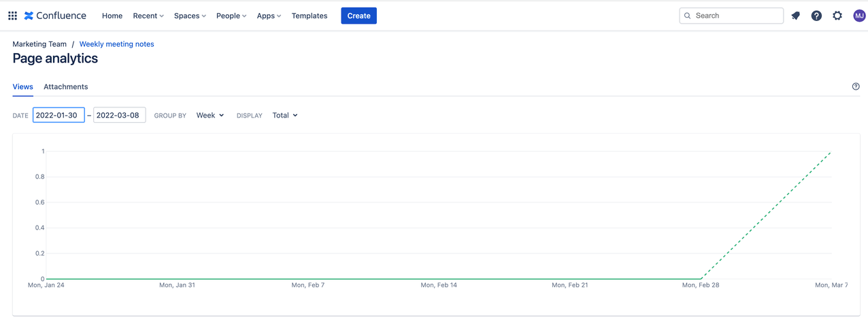Click the start date field 2022-01-30
The image size is (868, 322).
coord(59,115)
